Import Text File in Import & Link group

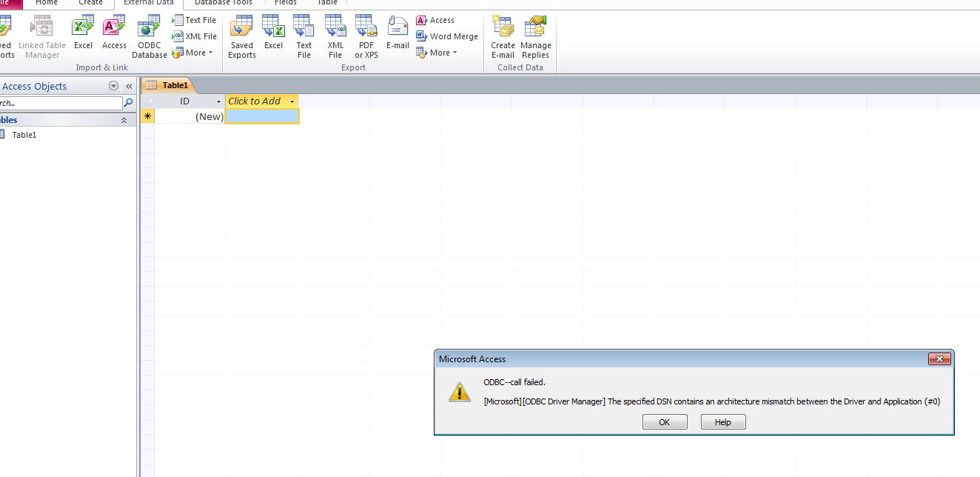pos(195,20)
